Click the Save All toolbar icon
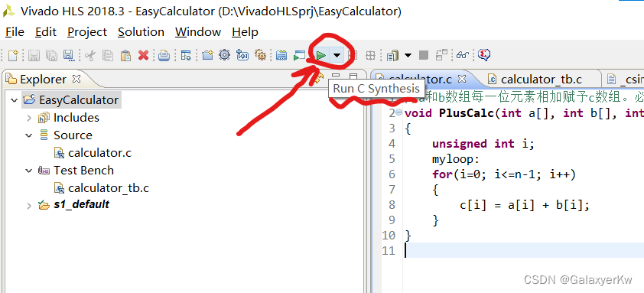Image resolution: width=644 pixels, height=293 pixels. 51,55
